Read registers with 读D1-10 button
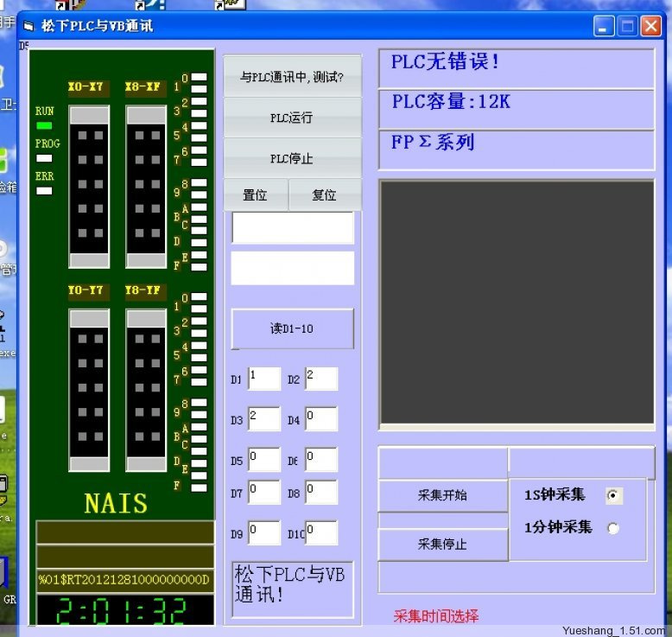This screenshot has width=672, height=637. pos(292,328)
